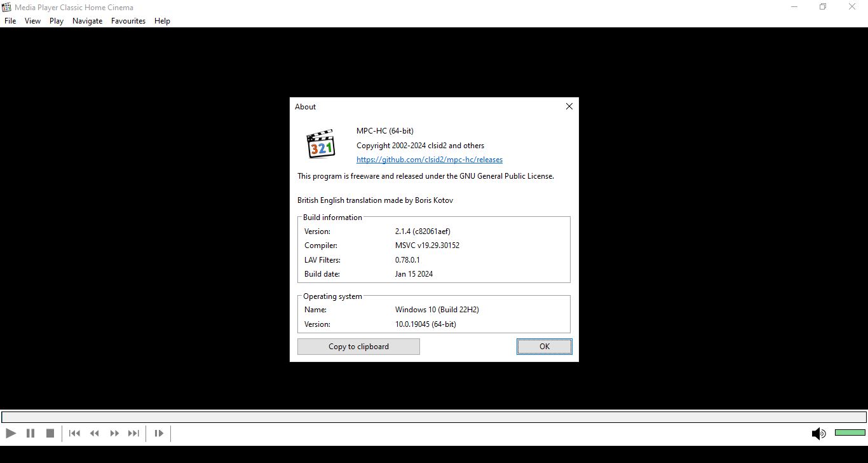Screen dimensions: 868x463
Task: Mute audio using the speaker icon
Action: click(818, 434)
